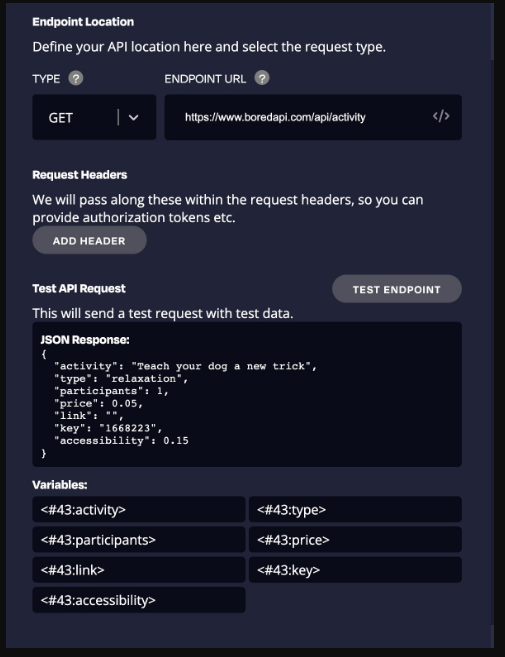The width and height of the screenshot is (505, 657).
Task: Click the Endpoint Location section heading
Action: pyautogui.click(x=83, y=22)
